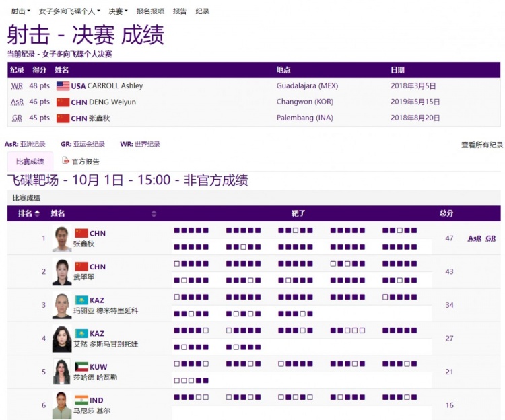Click name 张鑫秋 in results table

[x=83, y=244]
